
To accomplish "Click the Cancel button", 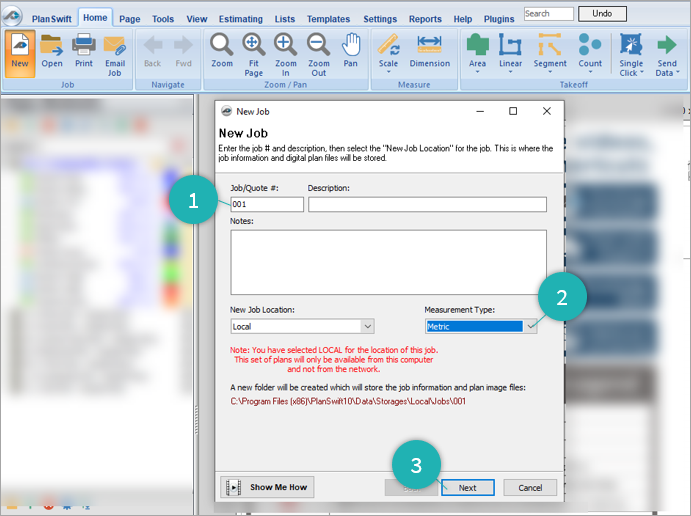I will click(x=530, y=488).
